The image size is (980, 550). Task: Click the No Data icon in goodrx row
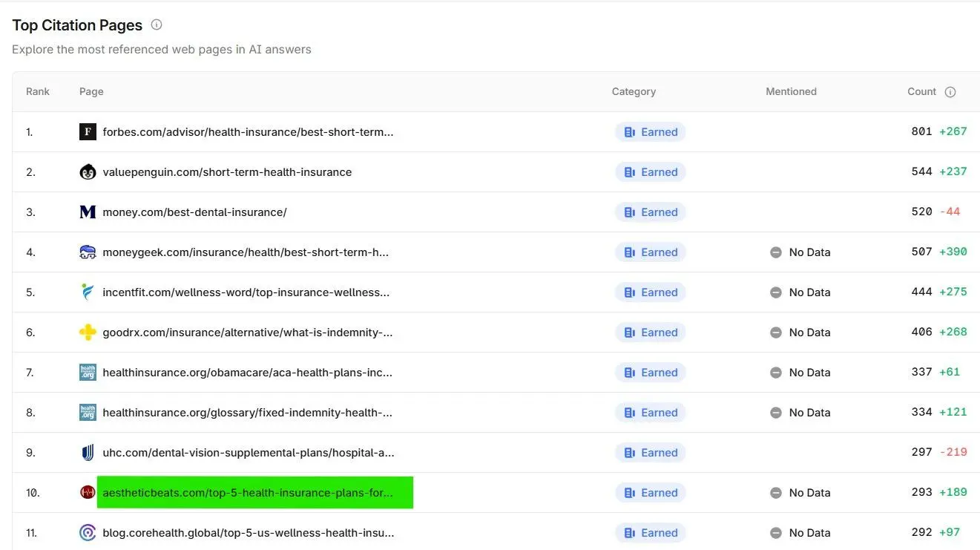tap(776, 333)
